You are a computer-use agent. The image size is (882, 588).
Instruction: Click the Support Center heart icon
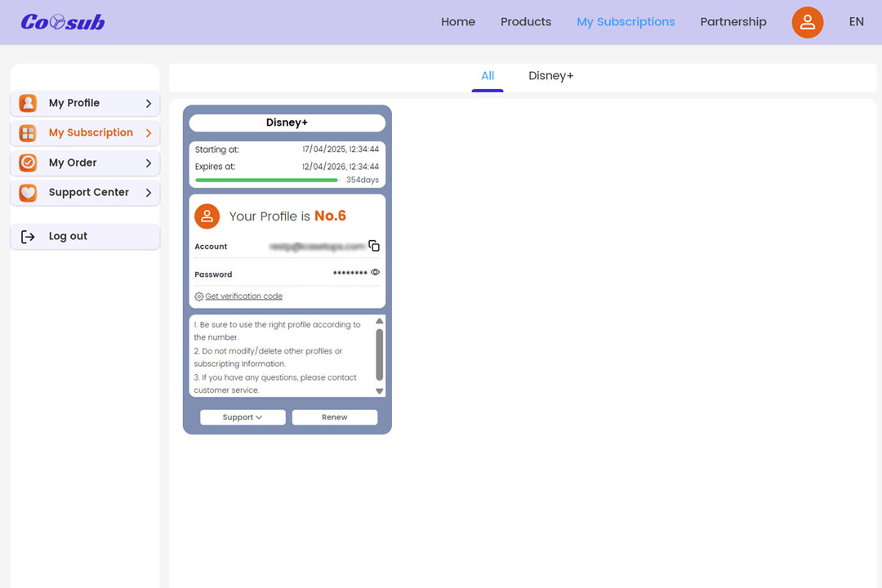pyautogui.click(x=28, y=193)
